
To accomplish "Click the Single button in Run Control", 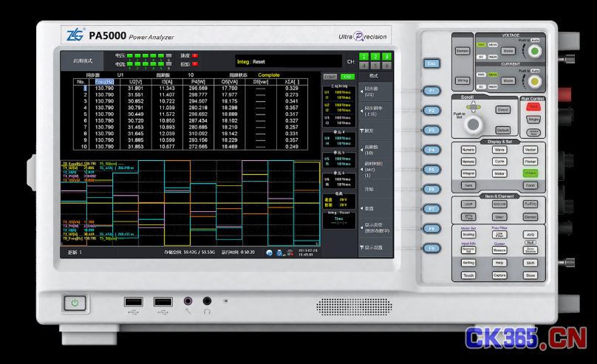I will pyautogui.click(x=533, y=120).
